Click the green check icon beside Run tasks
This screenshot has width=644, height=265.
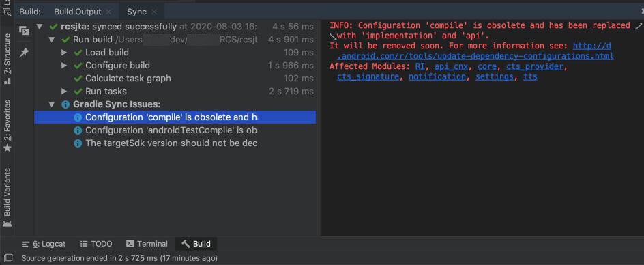pyautogui.click(x=78, y=92)
